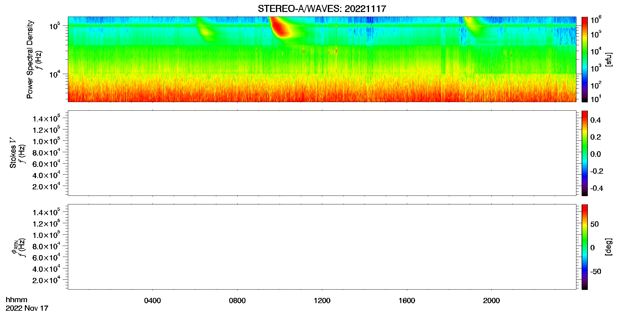Click the 10^6 tick on sfu colorbar

596,20
